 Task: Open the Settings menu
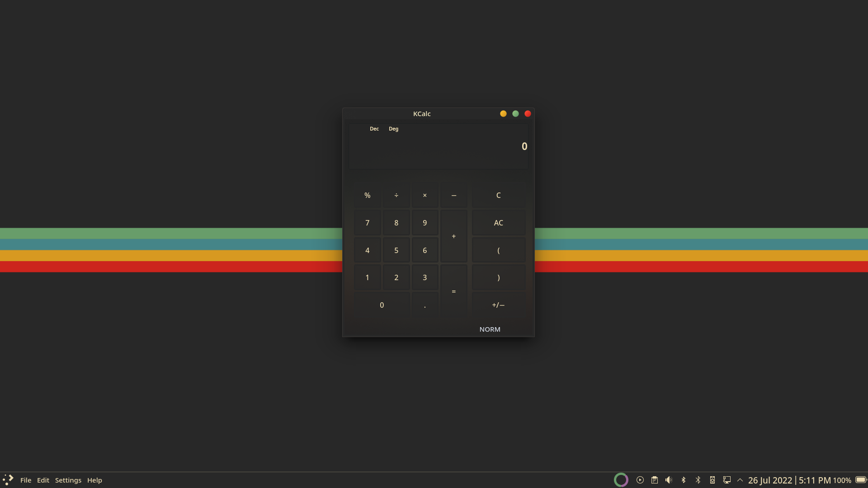(x=68, y=480)
